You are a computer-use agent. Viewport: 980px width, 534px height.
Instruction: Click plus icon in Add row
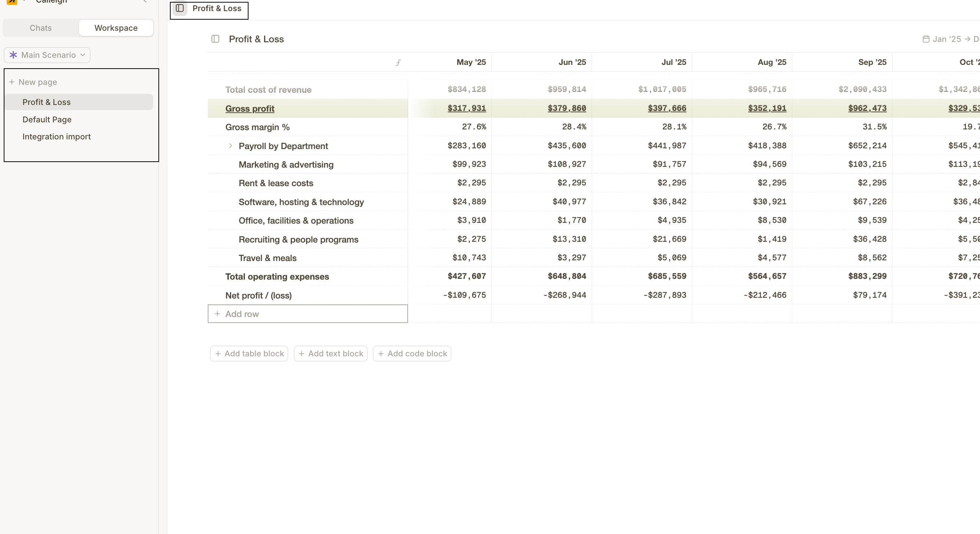click(x=217, y=314)
